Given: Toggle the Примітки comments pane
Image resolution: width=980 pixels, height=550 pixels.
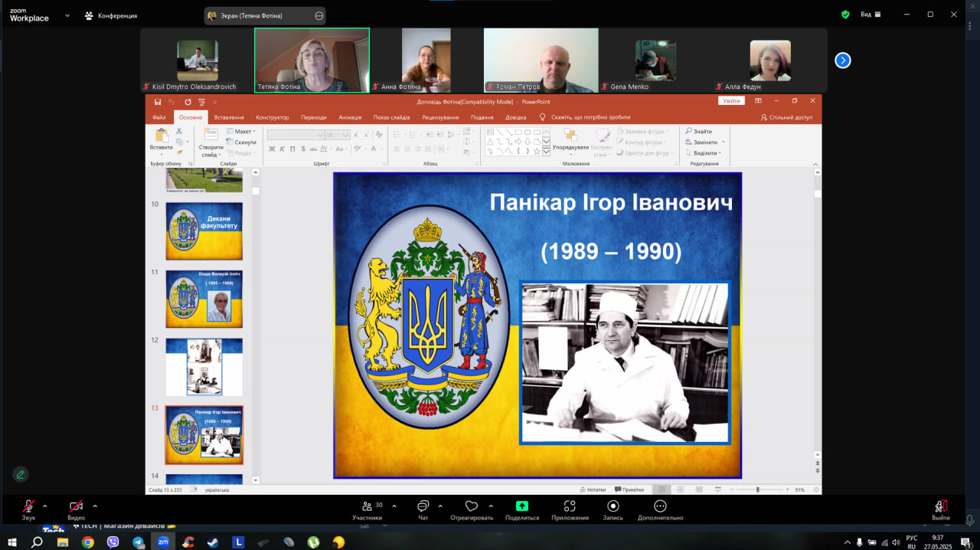Looking at the screenshot, I should click(630, 489).
